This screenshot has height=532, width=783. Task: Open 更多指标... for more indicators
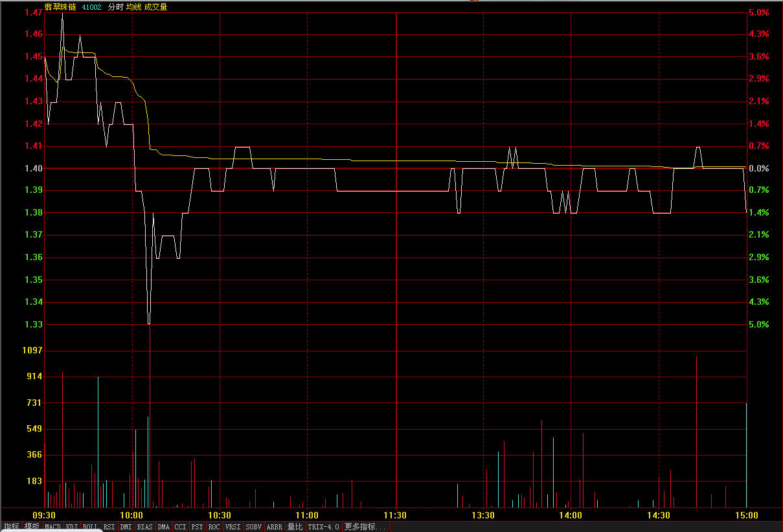[365, 527]
